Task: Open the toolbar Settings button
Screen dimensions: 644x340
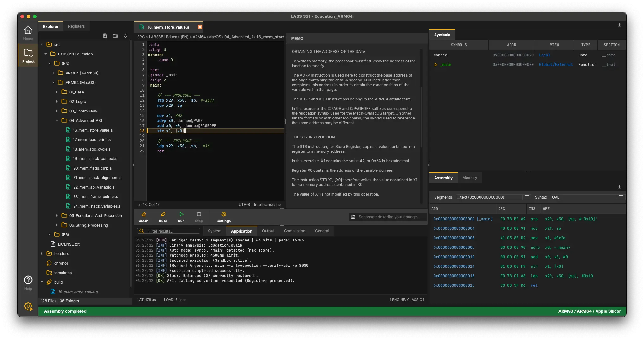Action: [x=223, y=217]
